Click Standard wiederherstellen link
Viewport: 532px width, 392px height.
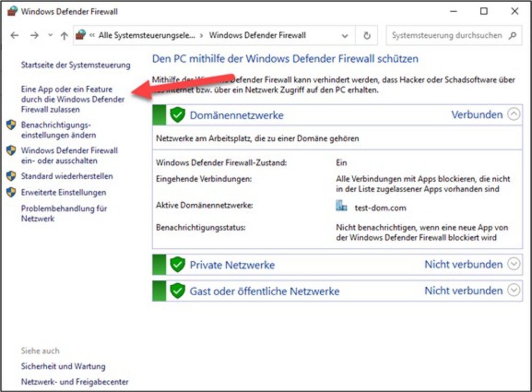pyautogui.click(x=67, y=176)
